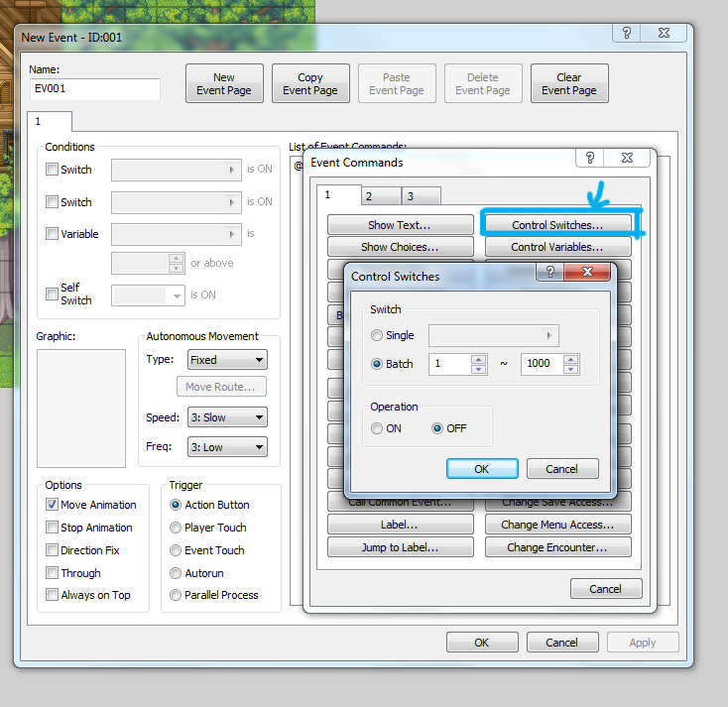The height and width of the screenshot is (707, 728).
Task: Open the Autonomous Movement Type dropdown
Action: 227,360
